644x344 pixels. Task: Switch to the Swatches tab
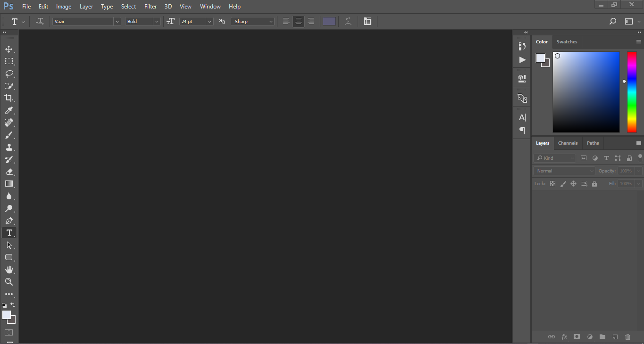567,42
